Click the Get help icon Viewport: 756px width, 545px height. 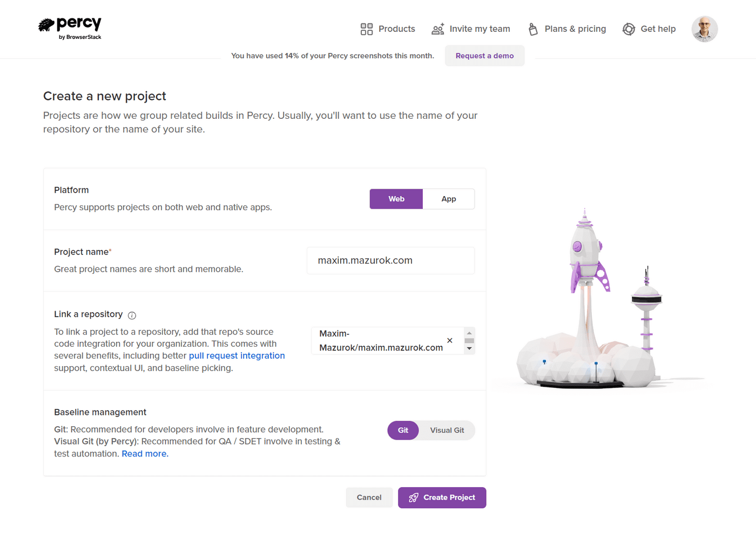click(x=629, y=29)
